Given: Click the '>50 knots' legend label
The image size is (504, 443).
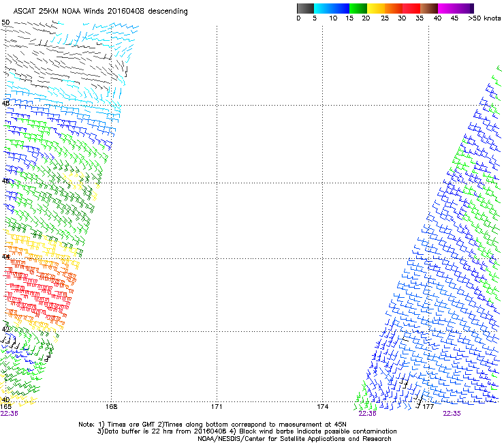Looking at the screenshot, I should point(484,18).
